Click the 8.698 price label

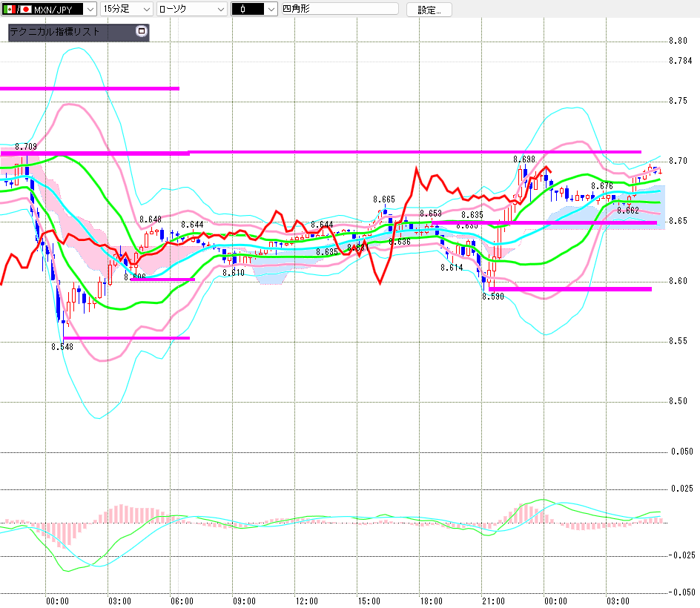524,159
